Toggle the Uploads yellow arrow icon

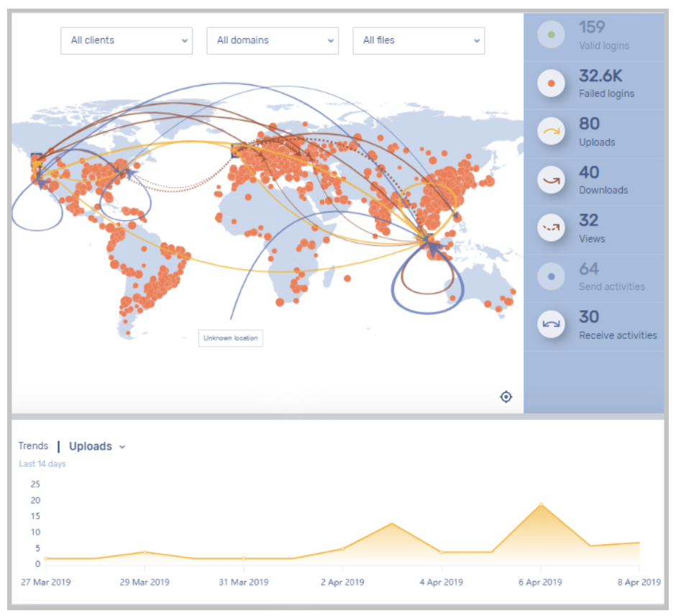pyautogui.click(x=551, y=132)
